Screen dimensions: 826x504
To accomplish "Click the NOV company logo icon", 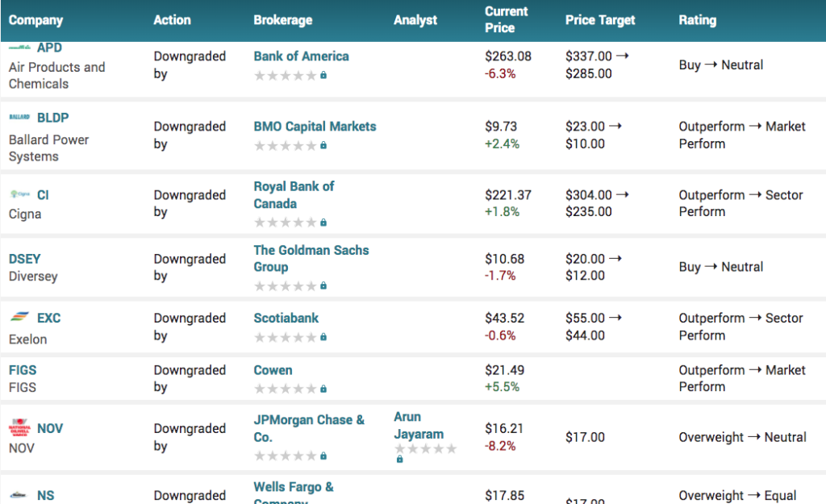I will [19, 428].
